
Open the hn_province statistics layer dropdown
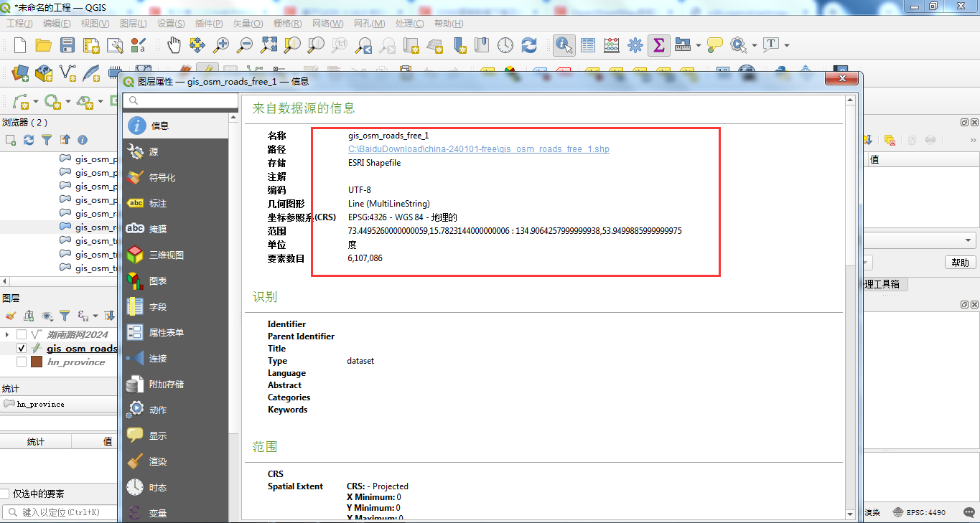pyautogui.click(x=59, y=404)
